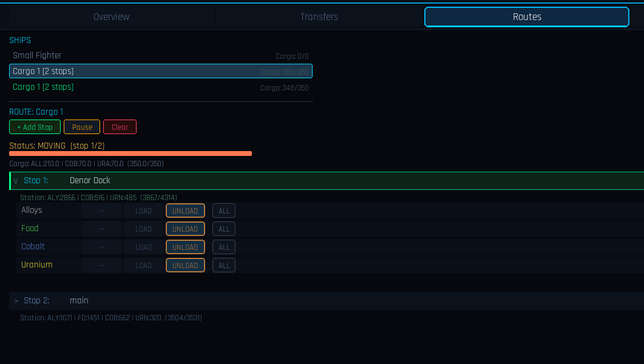Click the Cargo: 0/0 value

click(292, 56)
